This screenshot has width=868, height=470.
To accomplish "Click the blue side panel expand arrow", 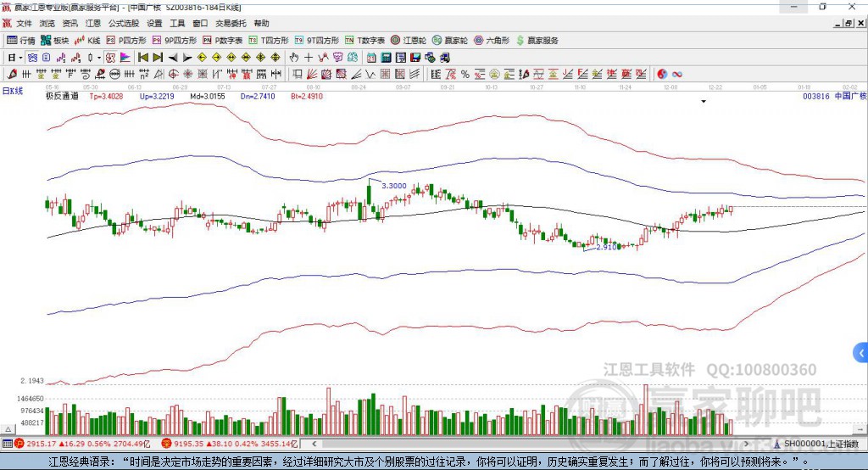I will 861,353.
